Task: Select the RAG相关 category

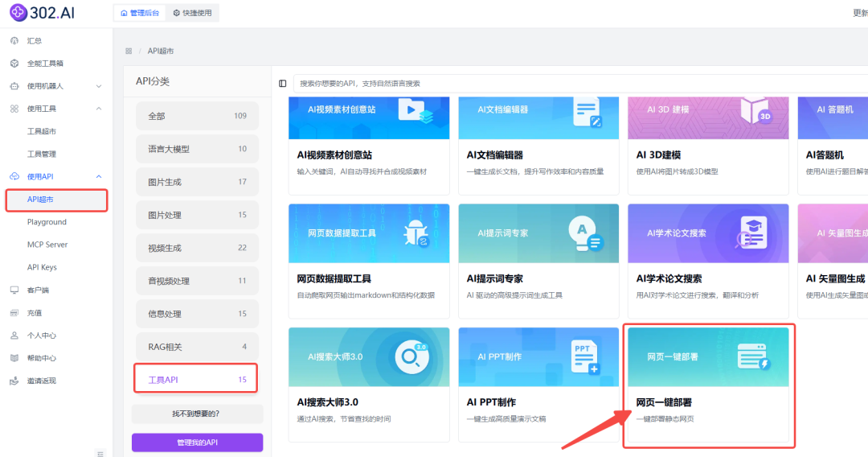Action: tap(197, 347)
